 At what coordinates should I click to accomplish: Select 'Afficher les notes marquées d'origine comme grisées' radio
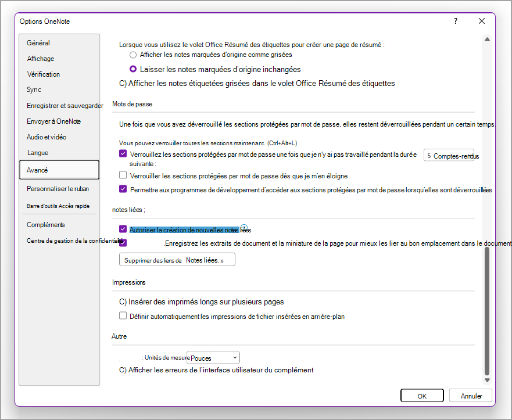pyautogui.click(x=133, y=55)
